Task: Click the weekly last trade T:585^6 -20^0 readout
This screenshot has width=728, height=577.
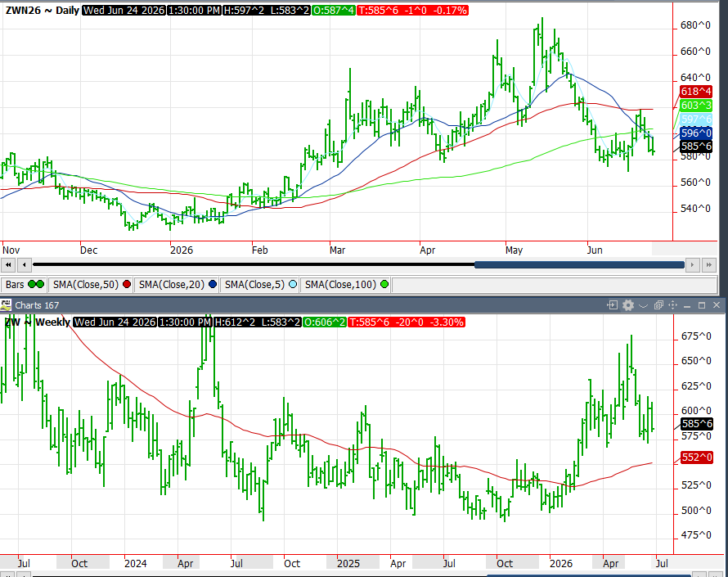Action: [407, 322]
